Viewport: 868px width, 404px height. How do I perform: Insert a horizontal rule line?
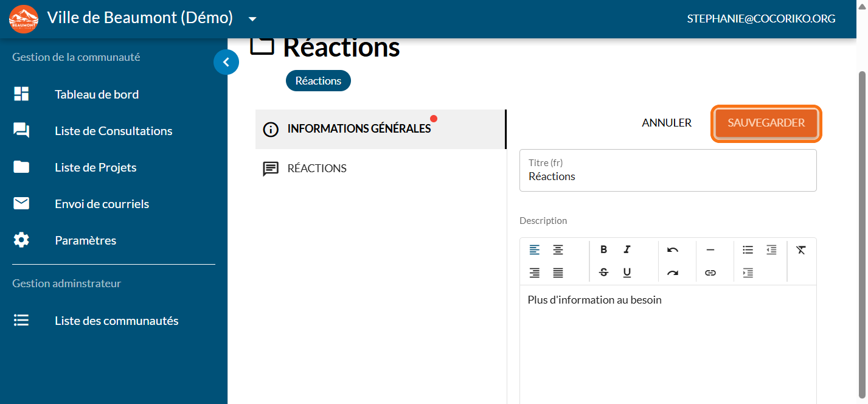(710, 249)
